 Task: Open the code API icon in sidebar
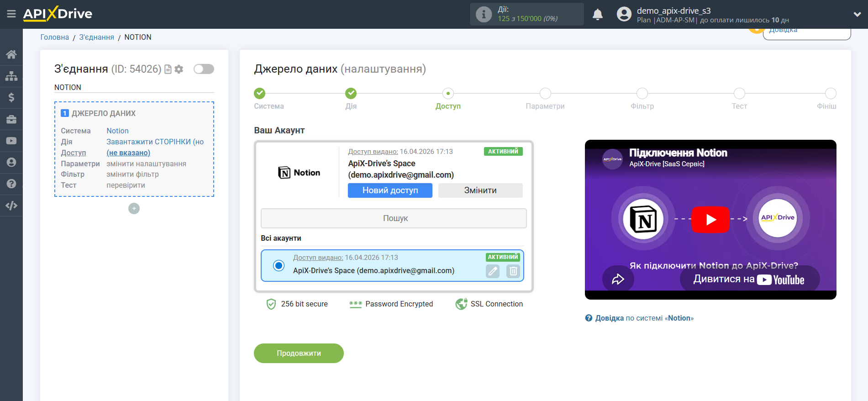click(11, 206)
